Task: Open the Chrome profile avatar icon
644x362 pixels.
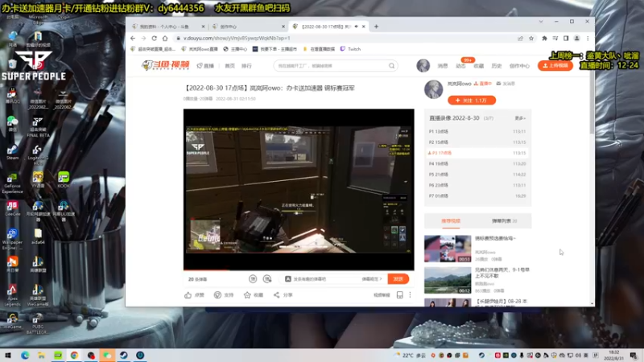Action: point(576,38)
